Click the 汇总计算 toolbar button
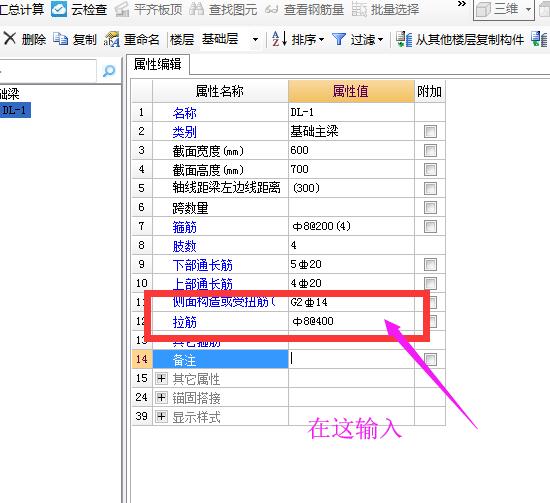 click(x=22, y=9)
